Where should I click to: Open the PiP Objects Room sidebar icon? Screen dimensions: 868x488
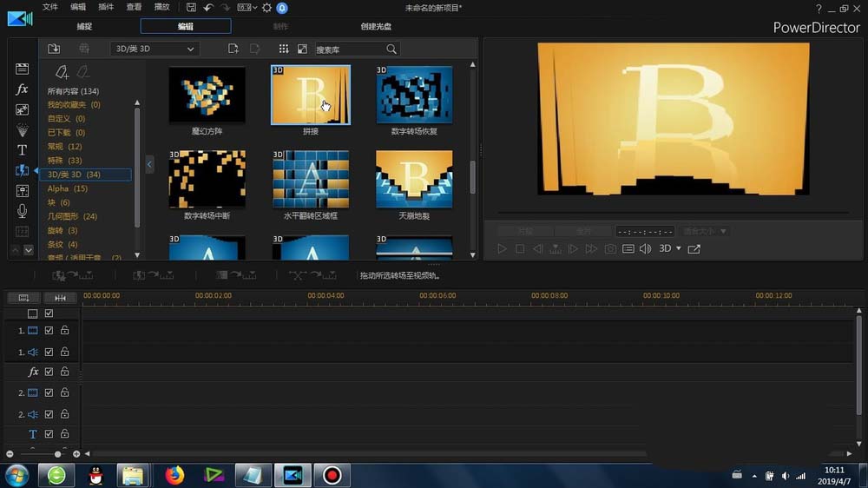point(22,109)
